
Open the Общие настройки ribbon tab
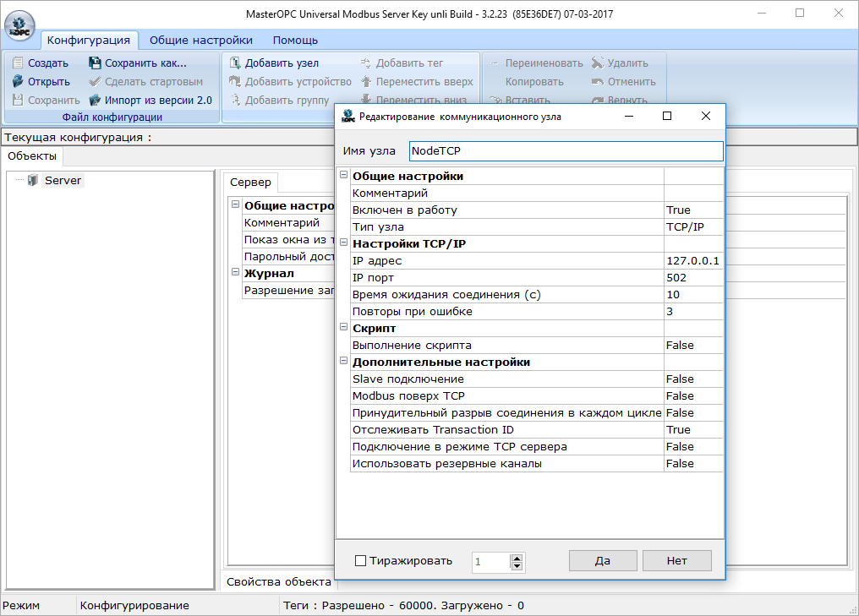[x=200, y=40]
